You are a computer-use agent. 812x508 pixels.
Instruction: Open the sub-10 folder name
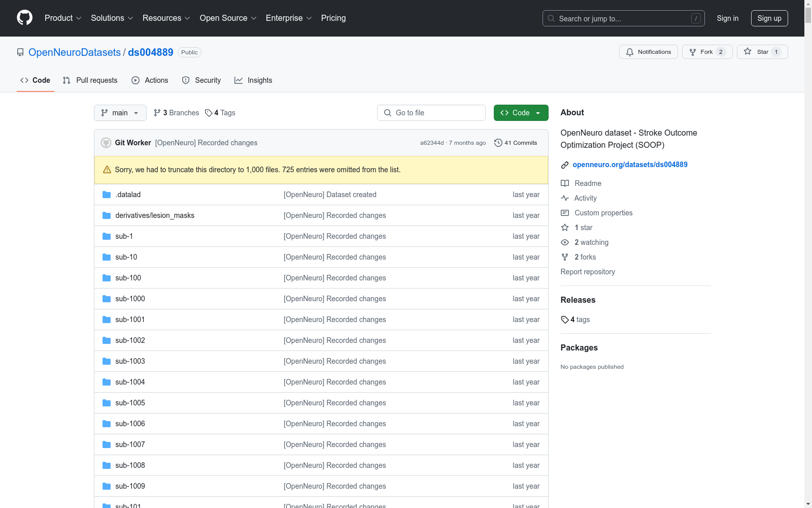tap(126, 257)
